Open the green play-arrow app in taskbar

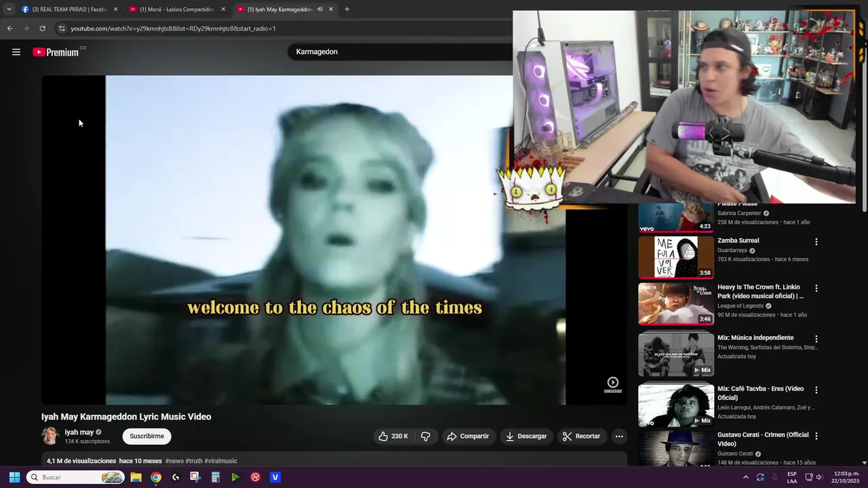click(x=235, y=477)
